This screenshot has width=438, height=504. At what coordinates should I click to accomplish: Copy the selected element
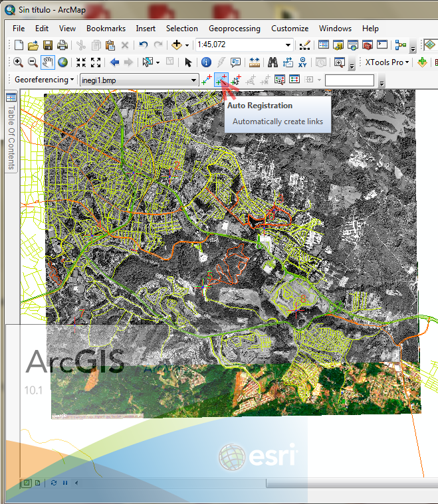pos(96,45)
